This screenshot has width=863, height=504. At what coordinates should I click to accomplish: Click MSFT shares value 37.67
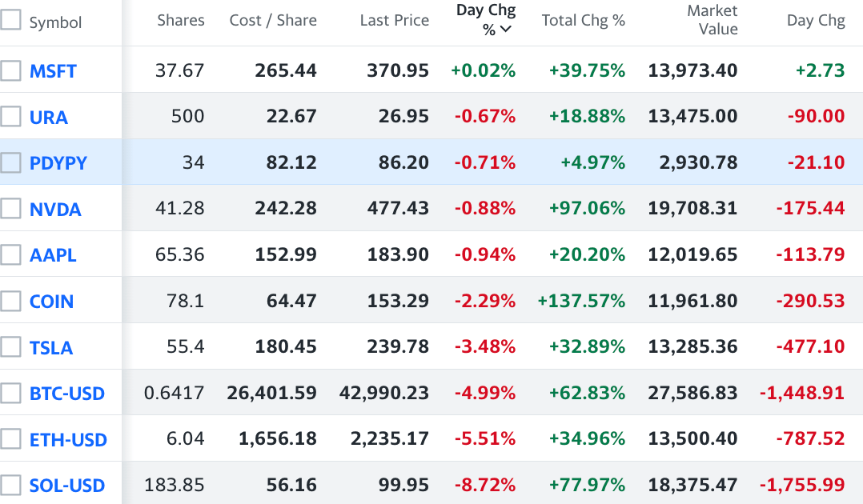coord(179,70)
